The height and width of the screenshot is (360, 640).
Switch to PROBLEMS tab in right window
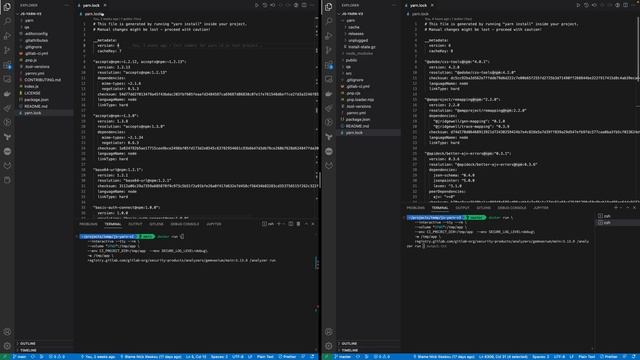416,208
